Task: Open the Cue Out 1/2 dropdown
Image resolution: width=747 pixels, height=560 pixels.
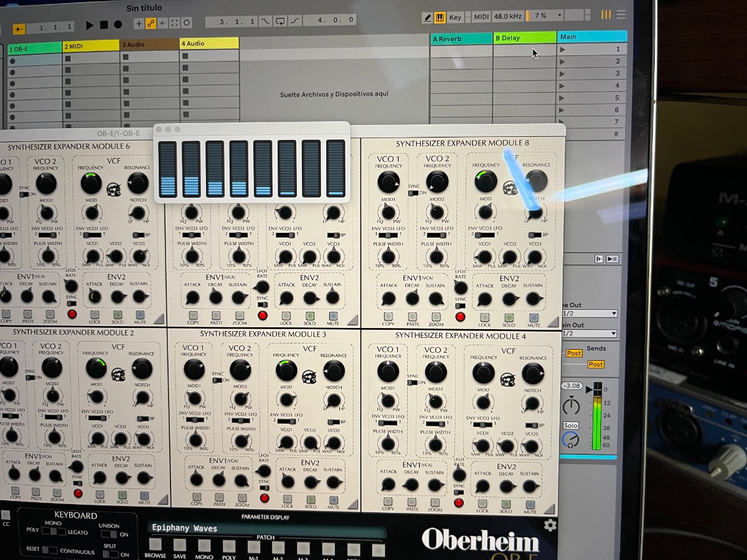Action: tap(590, 314)
